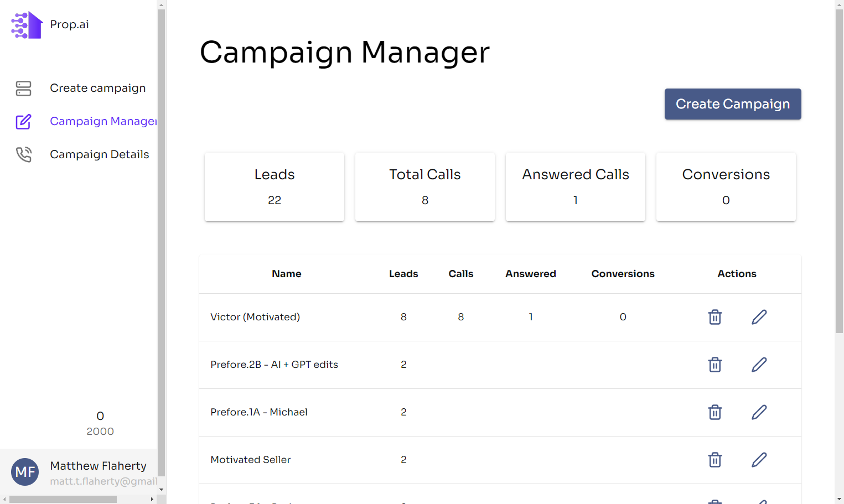844x504 pixels.
Task: Click the Actions column header
Action: 737,274
